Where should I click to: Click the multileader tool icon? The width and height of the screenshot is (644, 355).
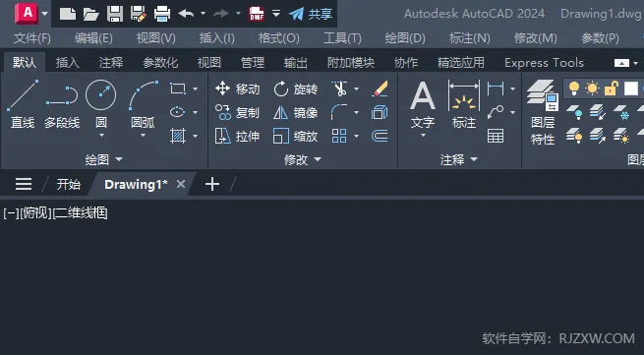click(496, 112)
